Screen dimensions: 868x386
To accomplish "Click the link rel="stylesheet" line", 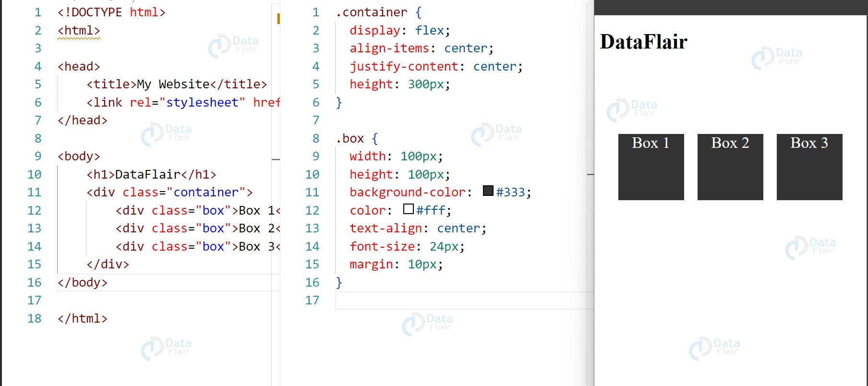I will (x=183, y=102).
